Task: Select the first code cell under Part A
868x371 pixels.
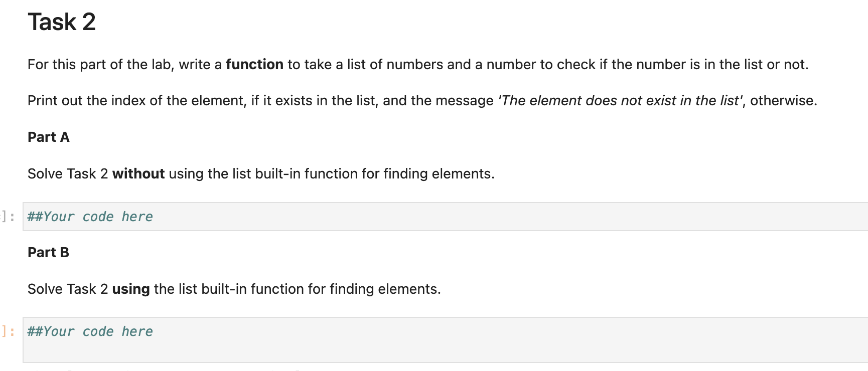Action: tap(446, 217)
